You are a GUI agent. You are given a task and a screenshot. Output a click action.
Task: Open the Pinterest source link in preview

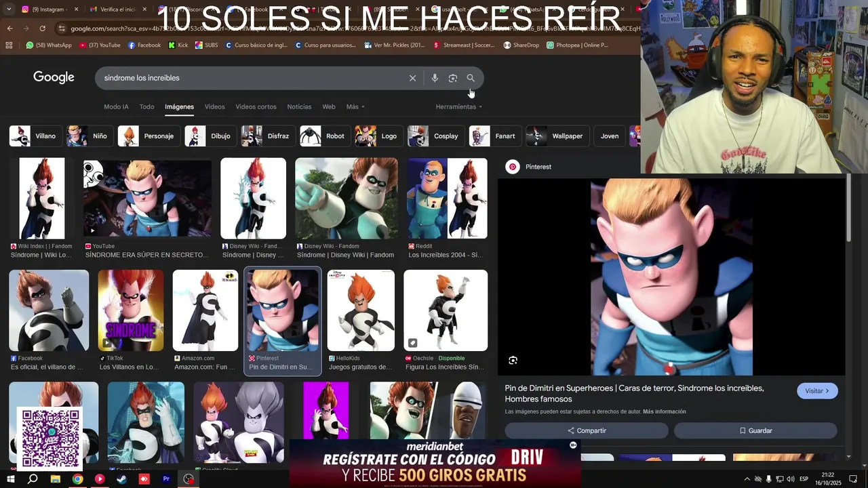pos(530,167)
